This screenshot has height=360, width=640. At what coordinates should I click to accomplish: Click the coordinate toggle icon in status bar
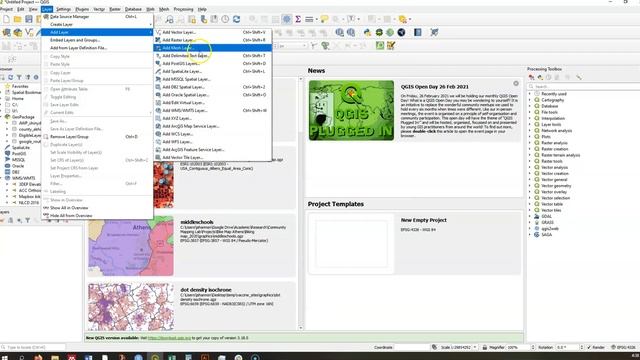coord(434,347)
